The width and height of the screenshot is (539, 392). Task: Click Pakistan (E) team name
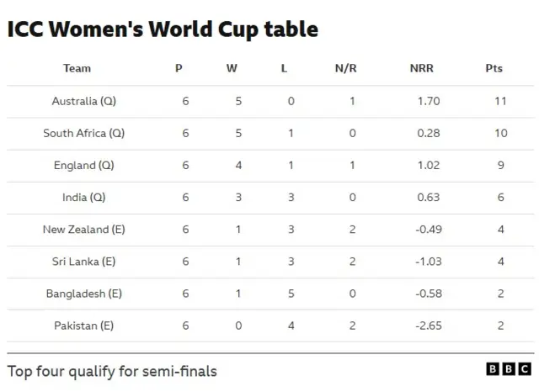click(x=83, y=325)
